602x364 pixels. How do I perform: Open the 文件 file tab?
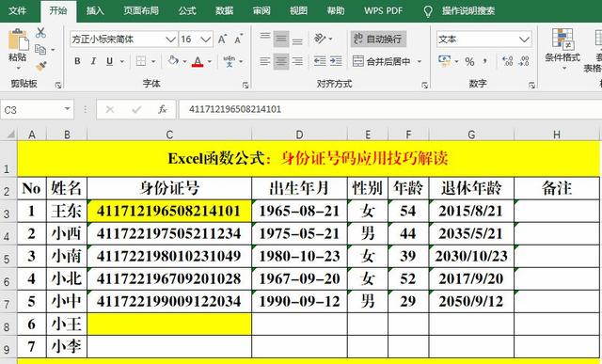coord(17,10)
